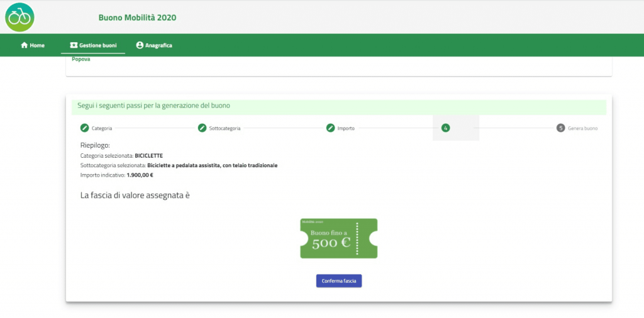Click the Segui i seguenti passi banner
Image resolution: width=644 pixels, height=318 pixels.
coord(339,107)
